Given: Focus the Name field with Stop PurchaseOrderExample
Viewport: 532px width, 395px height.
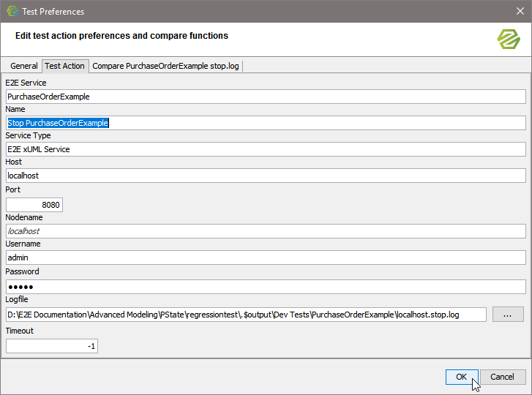Looking at the screenshot, I should coord(266,123).
